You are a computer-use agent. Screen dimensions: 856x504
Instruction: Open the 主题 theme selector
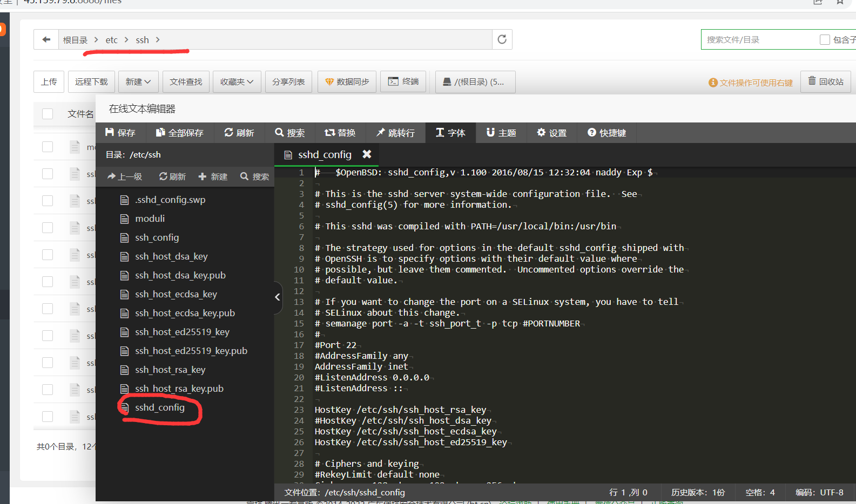coord(501,133)
